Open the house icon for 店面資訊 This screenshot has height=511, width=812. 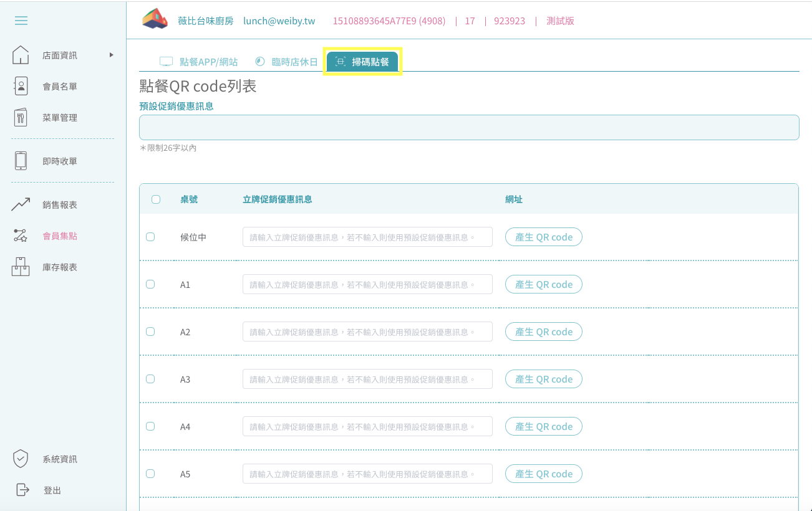click(x=21, y=55)
